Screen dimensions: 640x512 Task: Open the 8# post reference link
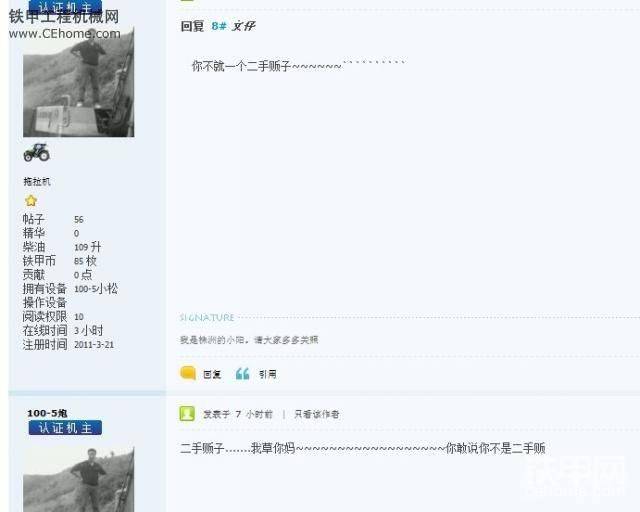(219, 26)
